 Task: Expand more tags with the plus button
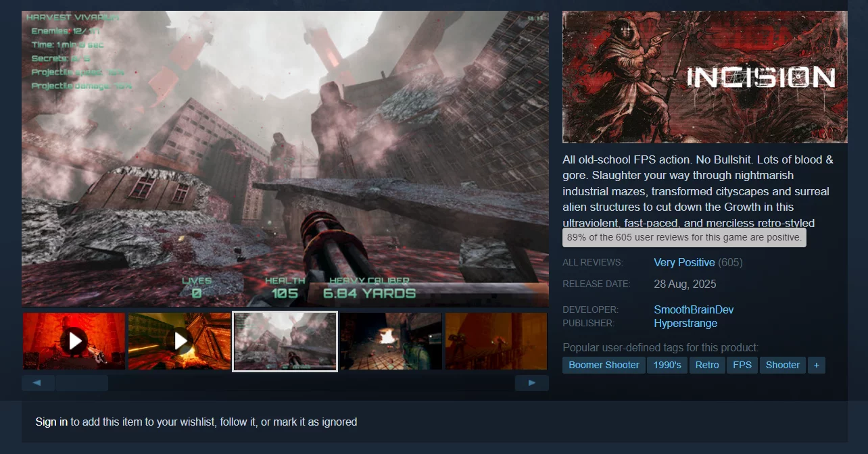click(x=817, y=365)
